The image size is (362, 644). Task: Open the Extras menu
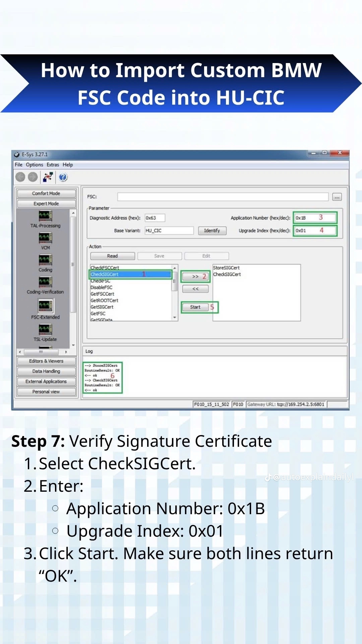tap(53, 165)
